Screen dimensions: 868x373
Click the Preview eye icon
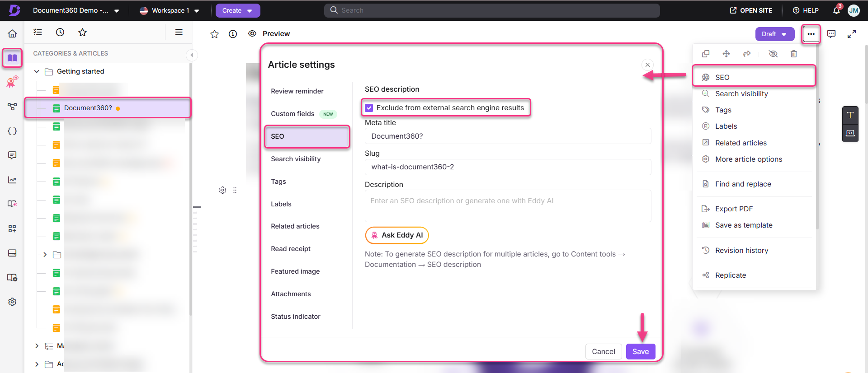click(252, 34)
